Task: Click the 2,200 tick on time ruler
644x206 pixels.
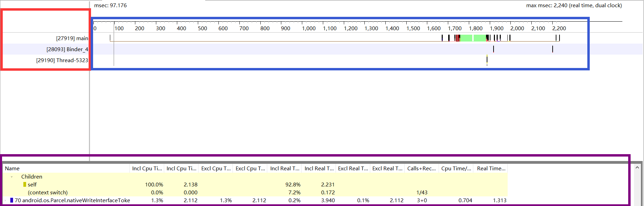Action: click(x=559, y=28)
